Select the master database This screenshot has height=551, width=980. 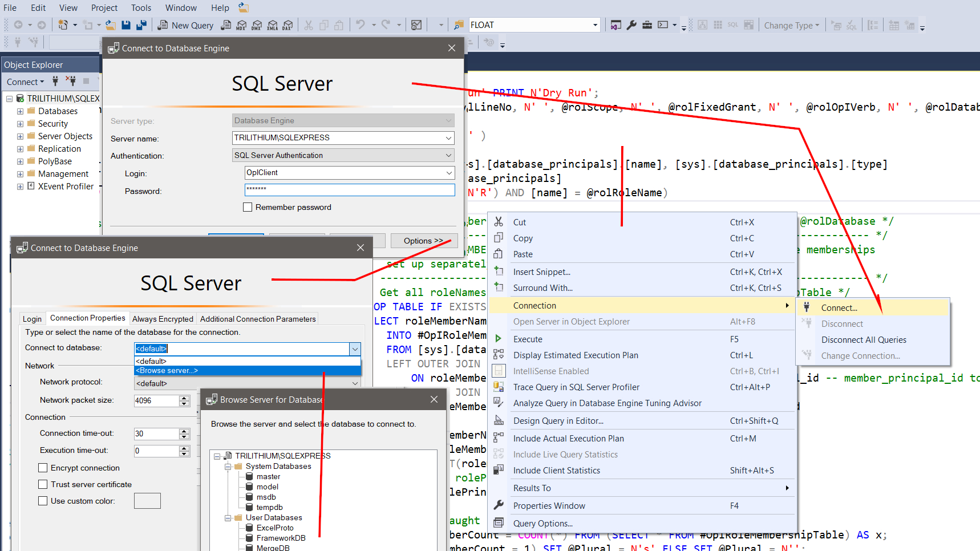point(268,476)
